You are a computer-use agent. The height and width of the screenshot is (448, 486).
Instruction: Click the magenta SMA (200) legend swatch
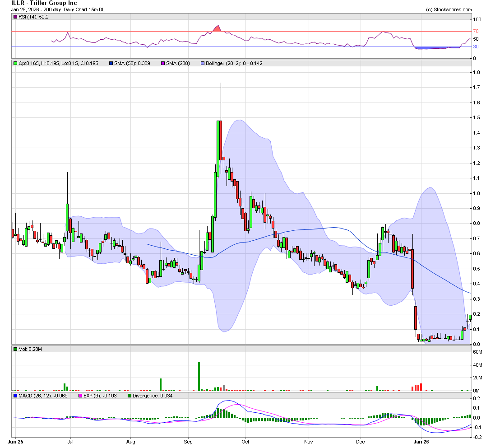[163, 63]
